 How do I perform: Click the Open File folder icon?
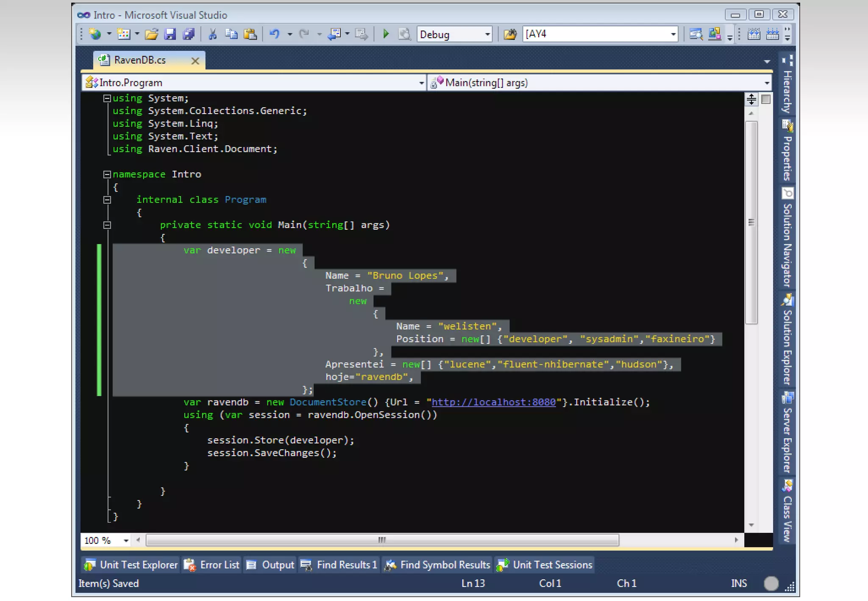coord(151,34)
